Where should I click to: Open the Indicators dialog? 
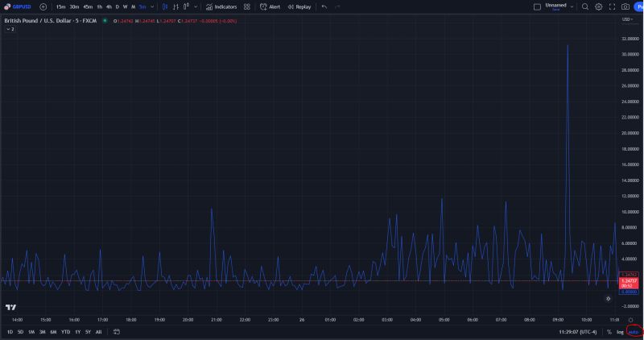click(221, 7)
